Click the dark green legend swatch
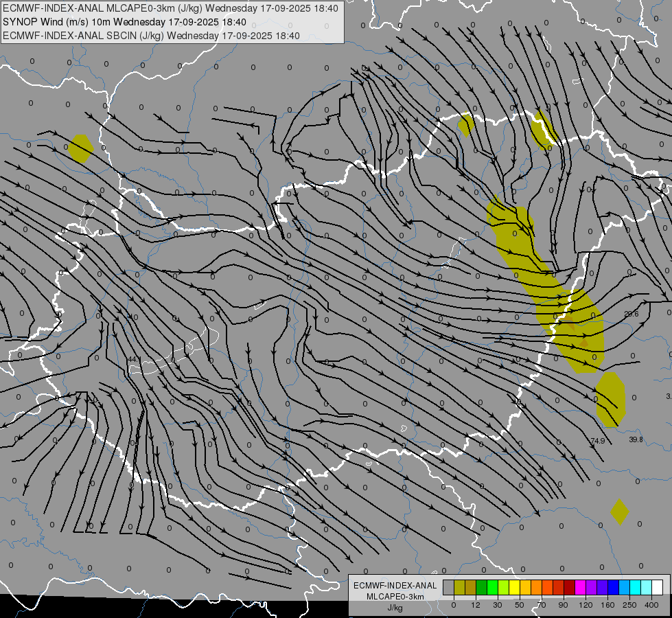This screenshot has height=618, width=672. pos(481,587)
